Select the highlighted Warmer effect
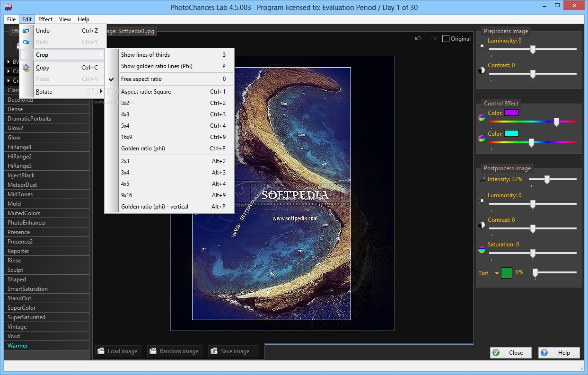This screenshot has width=588, height=375. (47, 346)
